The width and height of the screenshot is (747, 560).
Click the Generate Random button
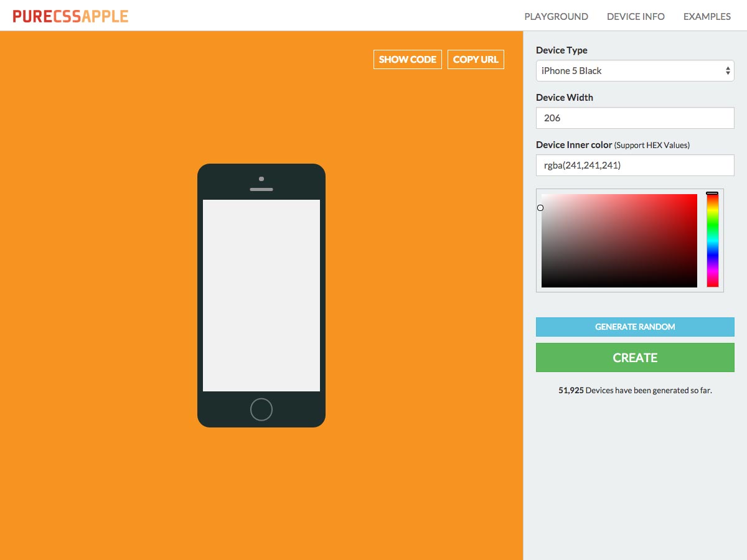click(x=635, y=327)
